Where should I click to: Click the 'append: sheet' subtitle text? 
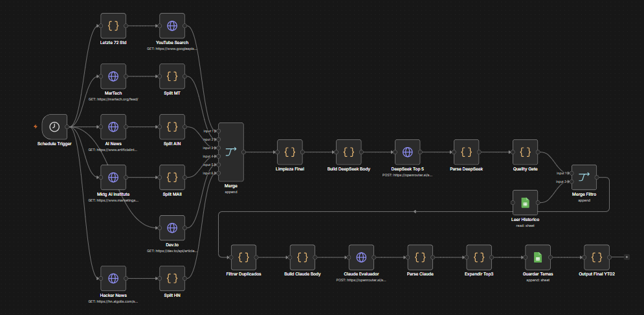(537, 280)
